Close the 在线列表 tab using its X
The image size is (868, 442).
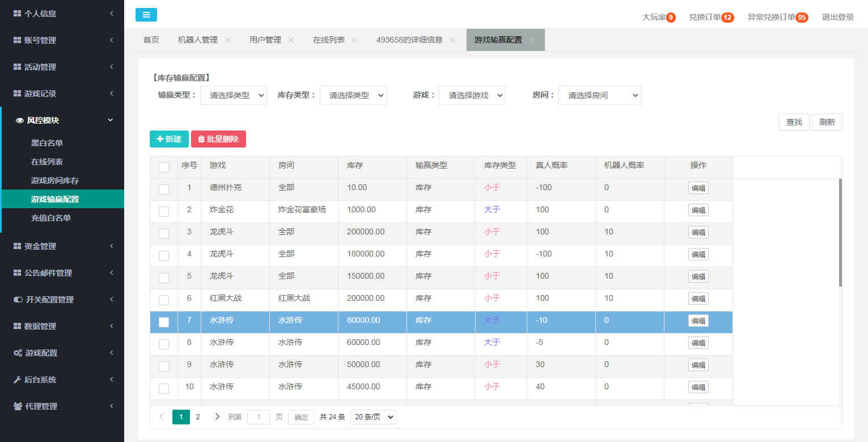click(354, 40)
